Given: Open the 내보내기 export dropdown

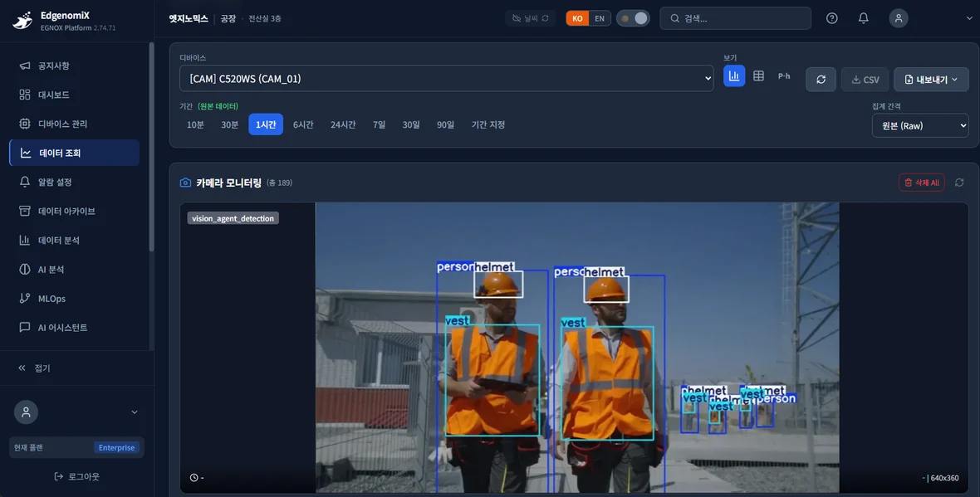Looking at the screenshot, I should pyautogui.click(x=931, y=80).
